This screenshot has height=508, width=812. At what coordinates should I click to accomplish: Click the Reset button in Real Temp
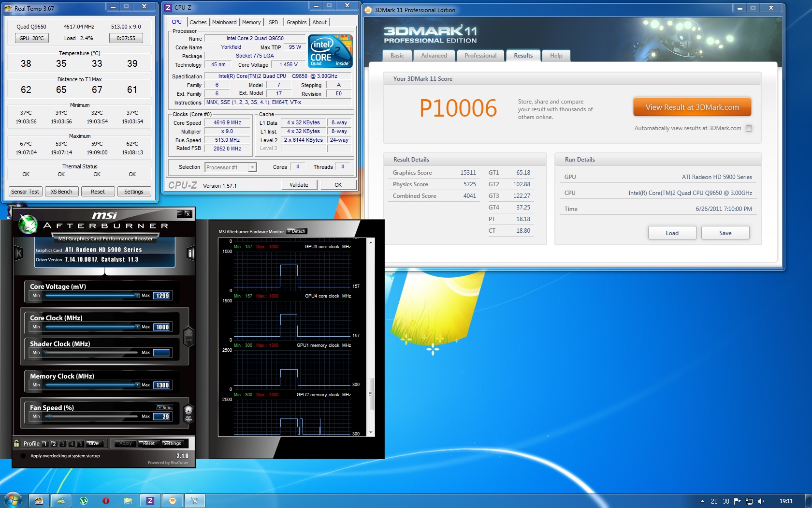[x=98, y=192]
